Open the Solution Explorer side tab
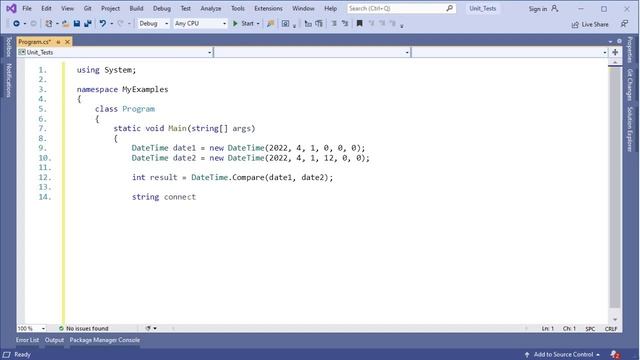The width and height of the screenshot is (640, 360). 630,129
